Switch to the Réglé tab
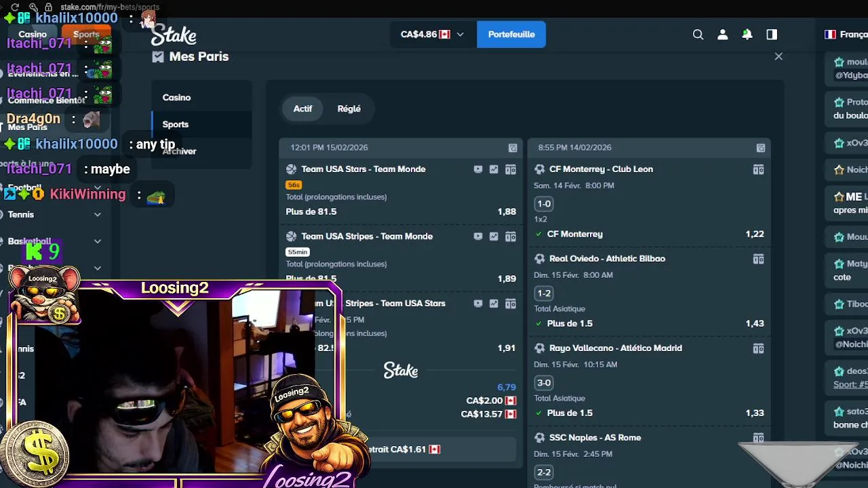The height and width of the screenshot is (488, 868). [x=349, y=108]
